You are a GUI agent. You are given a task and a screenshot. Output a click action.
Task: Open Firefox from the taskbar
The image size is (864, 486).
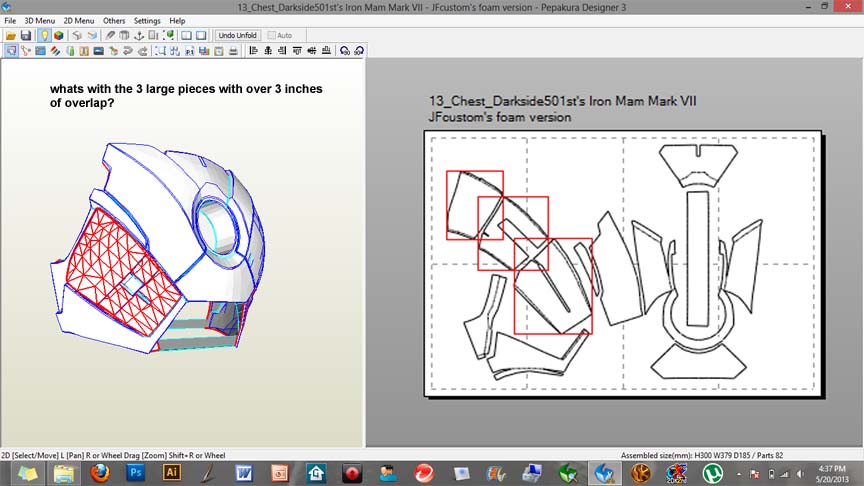tap(100, 473)
